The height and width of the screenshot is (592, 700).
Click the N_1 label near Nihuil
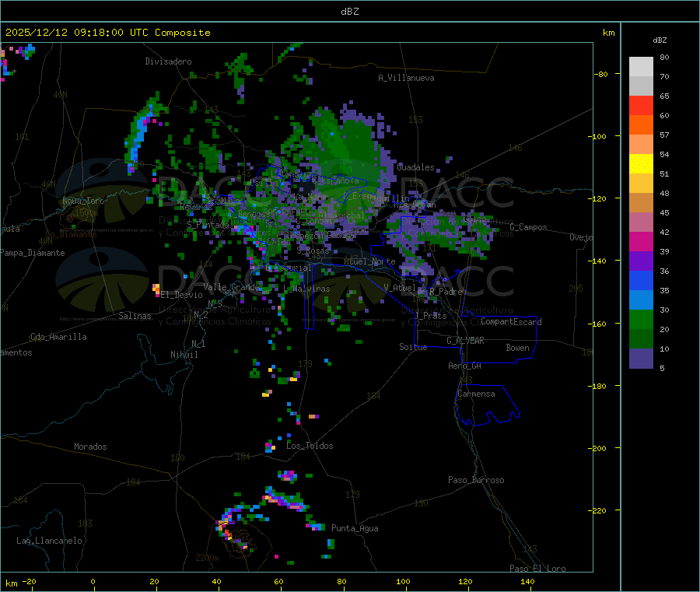coord(198,343)
